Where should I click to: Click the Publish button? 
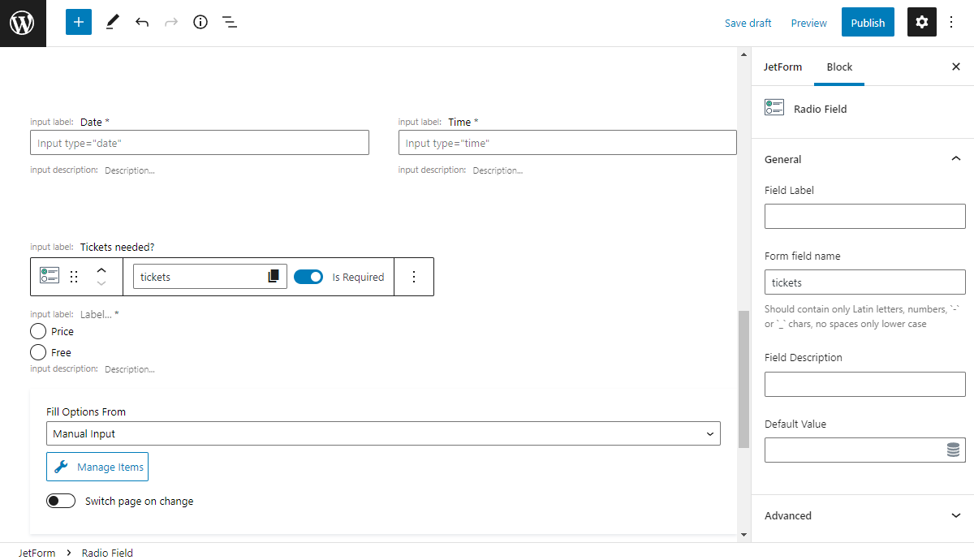868,22
